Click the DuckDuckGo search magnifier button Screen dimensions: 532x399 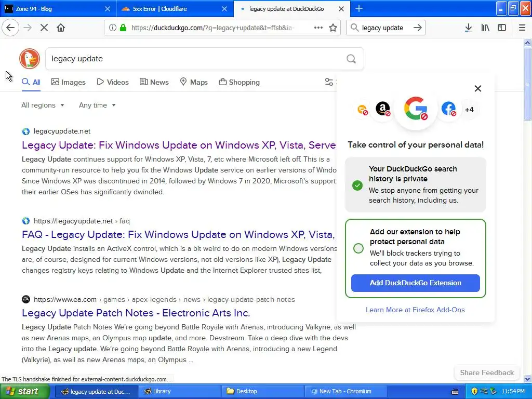(351, 59)
